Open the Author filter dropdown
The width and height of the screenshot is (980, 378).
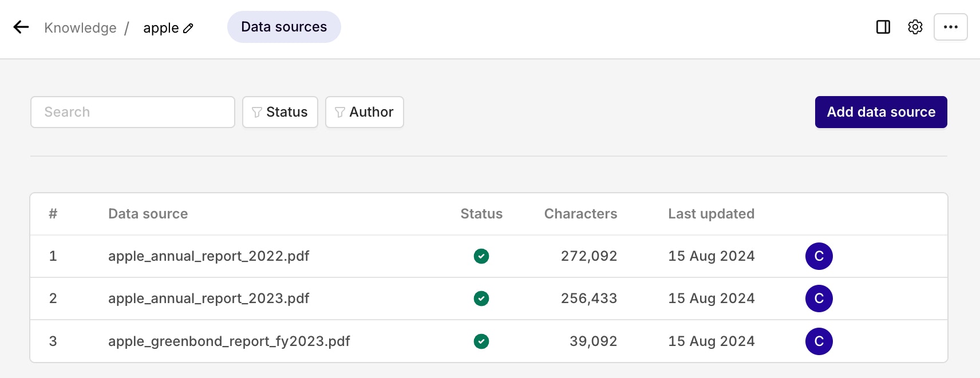(365, 112)
